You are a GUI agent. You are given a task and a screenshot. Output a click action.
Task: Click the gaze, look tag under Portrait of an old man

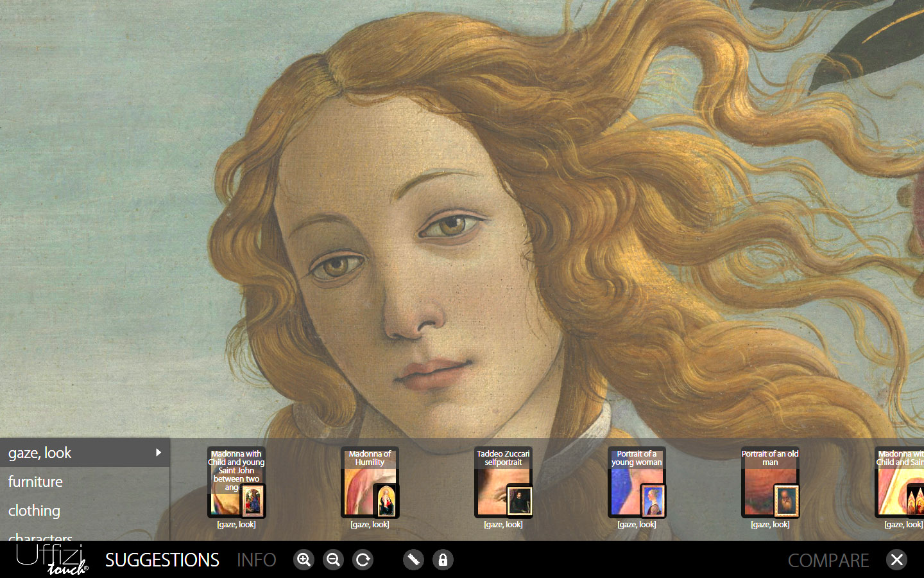pyautogui.click(x=770, y=525)
